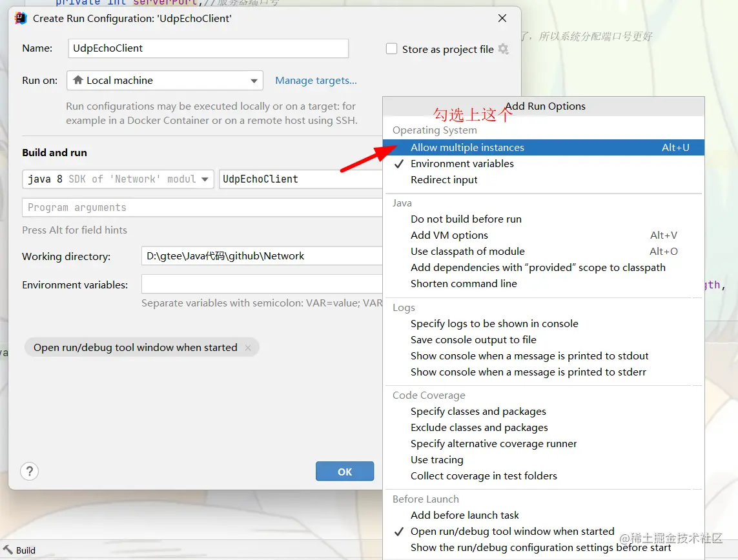This screenshot has width=738, height=560.
Task: Select Add dependencies with provided scope
Action: 543,268
